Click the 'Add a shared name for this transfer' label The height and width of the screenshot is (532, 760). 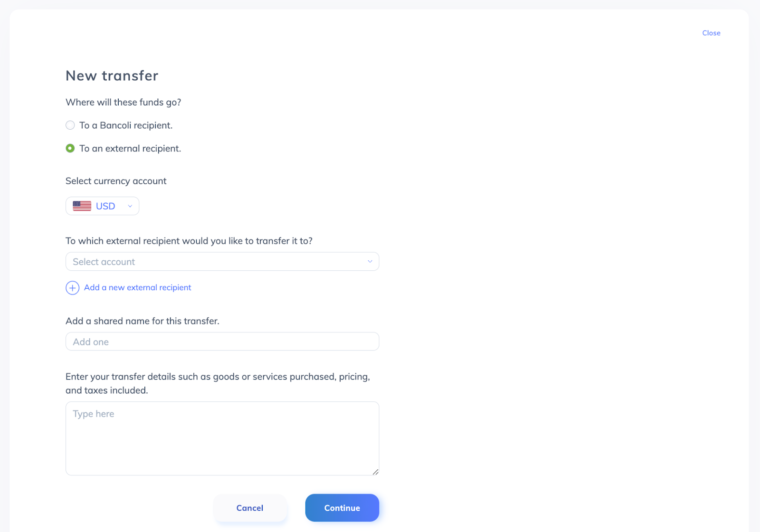[142, 321]
